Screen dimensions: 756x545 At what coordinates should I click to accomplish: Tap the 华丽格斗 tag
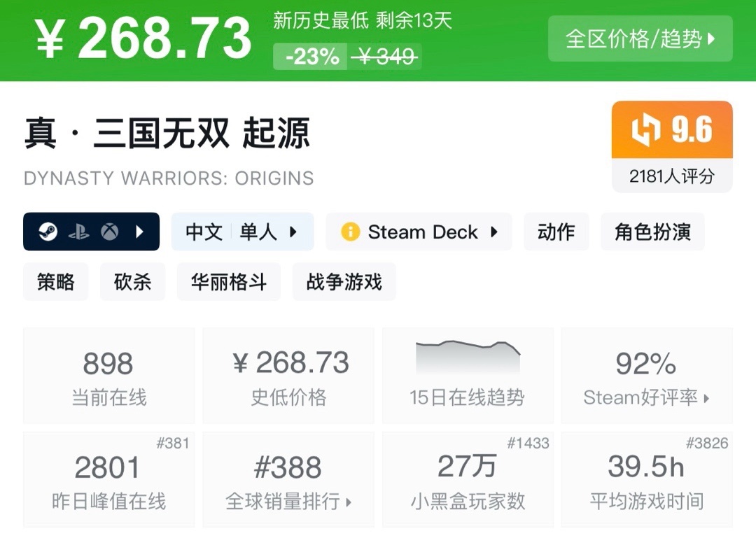click(x=228, y=281)
